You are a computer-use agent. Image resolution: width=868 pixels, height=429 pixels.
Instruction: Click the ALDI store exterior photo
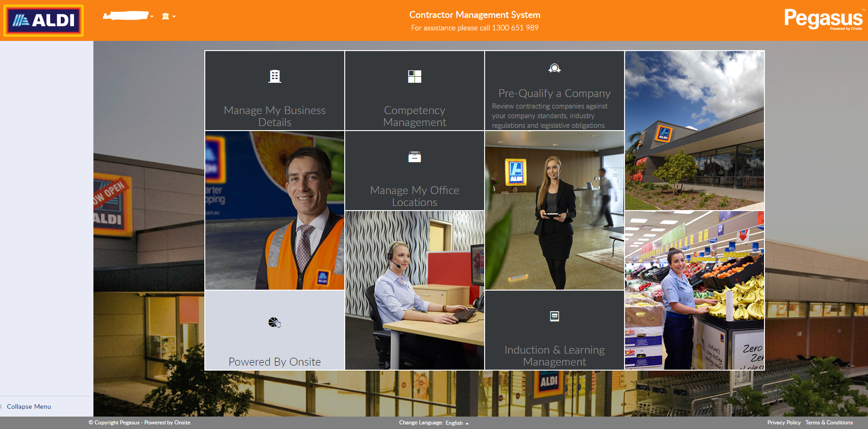(x=694, y=131)
